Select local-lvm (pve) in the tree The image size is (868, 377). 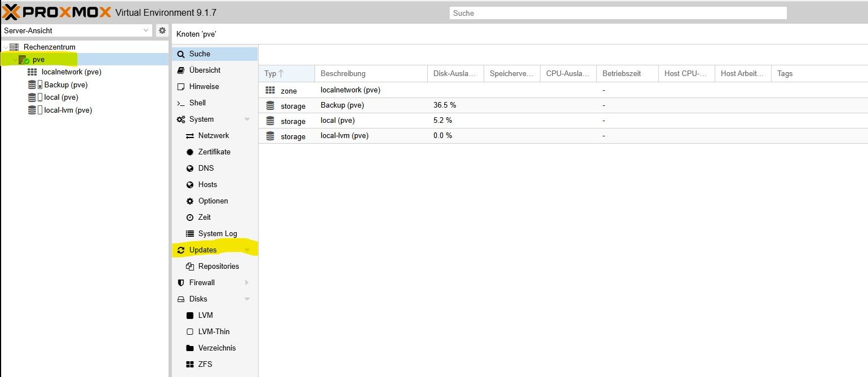(68, 110)
